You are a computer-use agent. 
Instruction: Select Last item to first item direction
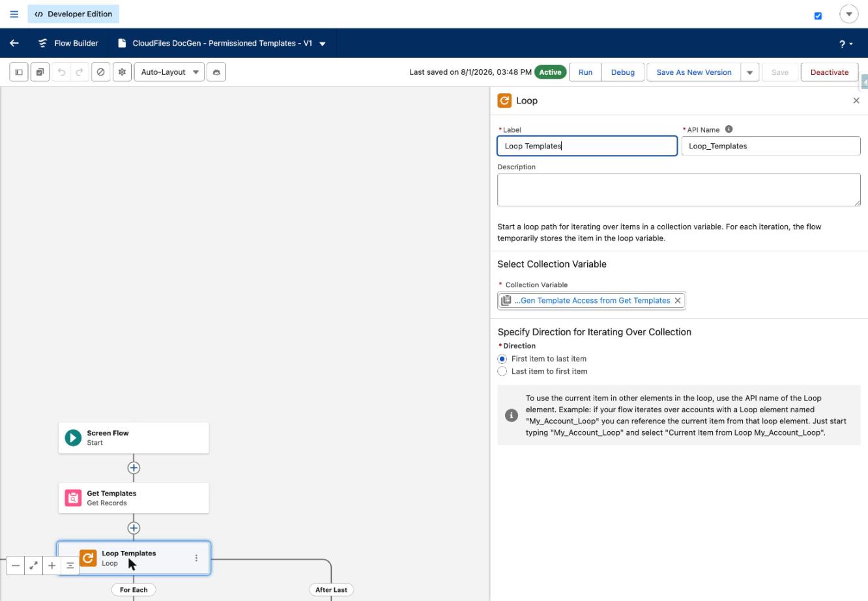(502, 371)
